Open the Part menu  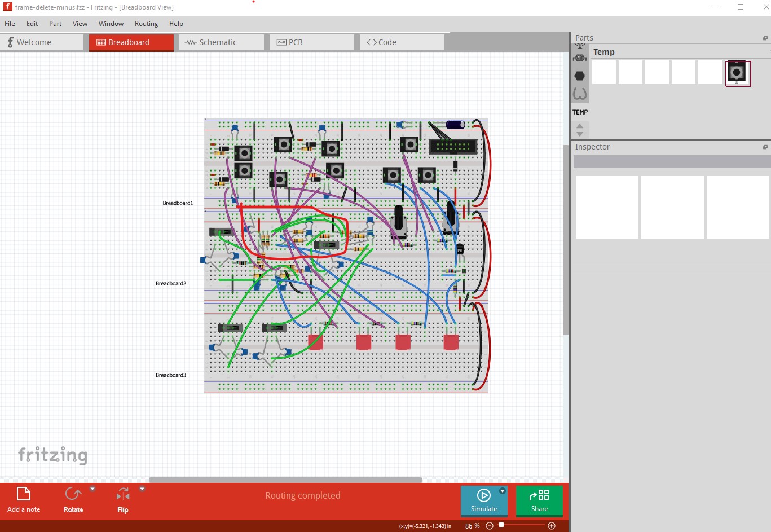point(55,24)
